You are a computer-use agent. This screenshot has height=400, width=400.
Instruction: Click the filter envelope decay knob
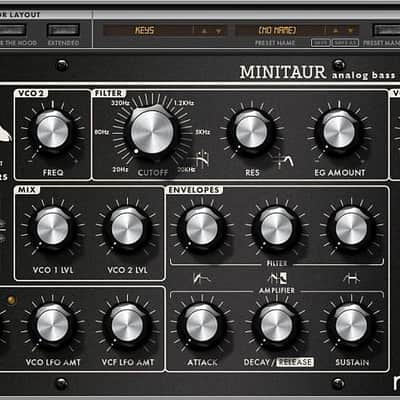pyautogui.click(x=276, y=229)
